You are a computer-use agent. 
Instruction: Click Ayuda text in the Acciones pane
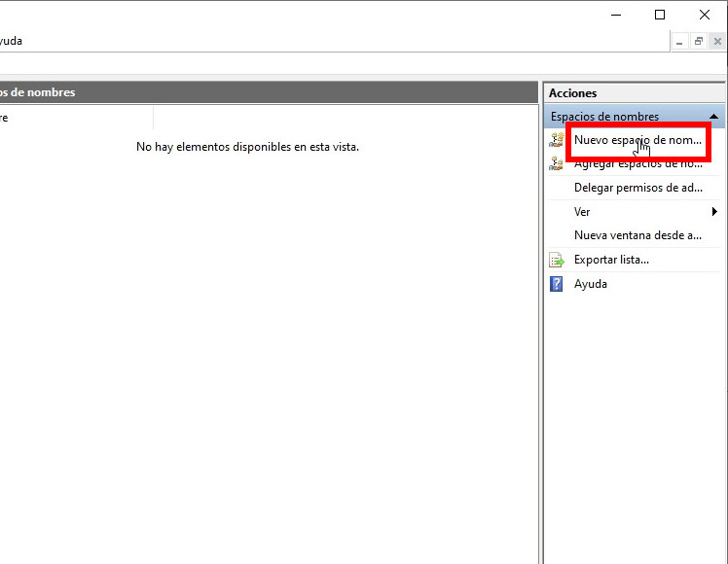click(x=591, y=284)
